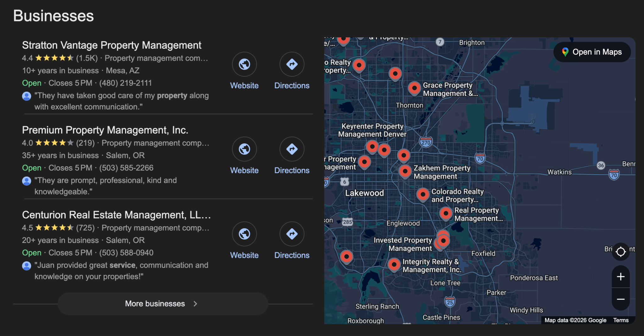Click review quote "They have taken good care"
This screenshot has height=336, width=644.
pos(122,101)
